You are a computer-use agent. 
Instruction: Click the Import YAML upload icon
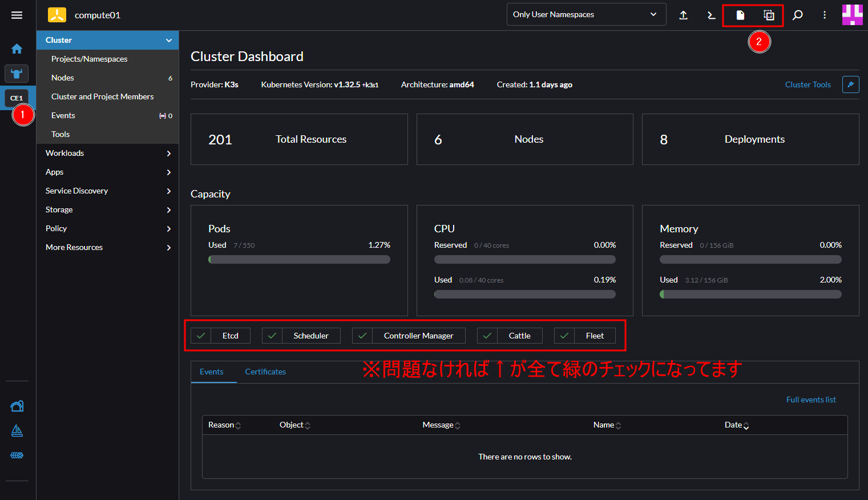(683, 15)
